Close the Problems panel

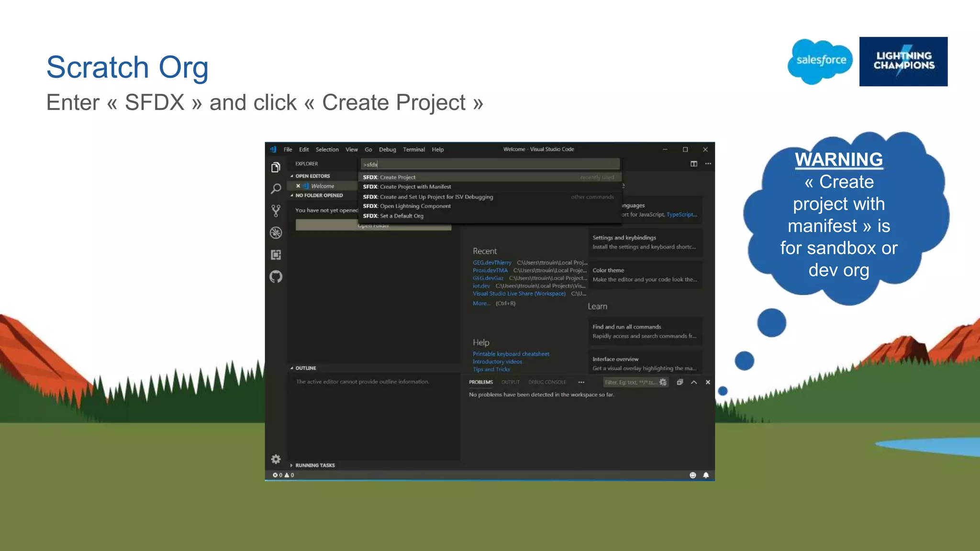coord(708,382)
